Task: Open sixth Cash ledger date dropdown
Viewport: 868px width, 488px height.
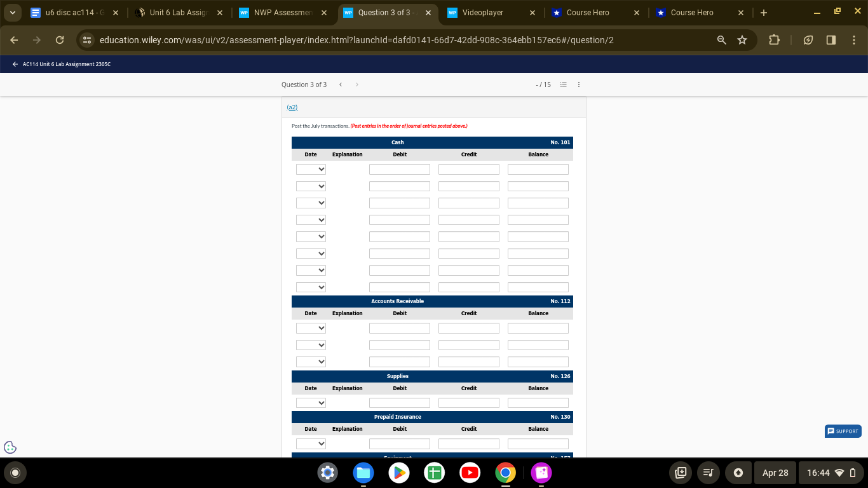Action: click(x=311, y=254)
